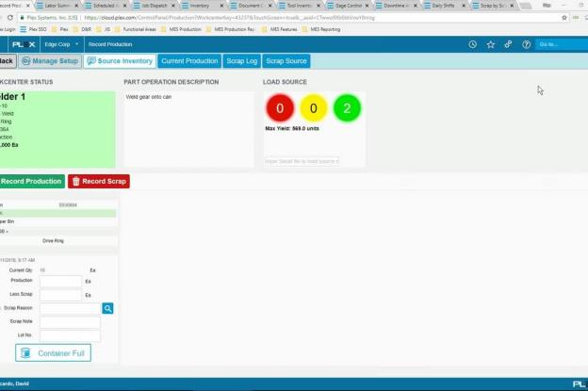The image size is (588, 391).
Task: Focus the Scrap Note field
Action: pyautogui.click(x=70, y=321)
